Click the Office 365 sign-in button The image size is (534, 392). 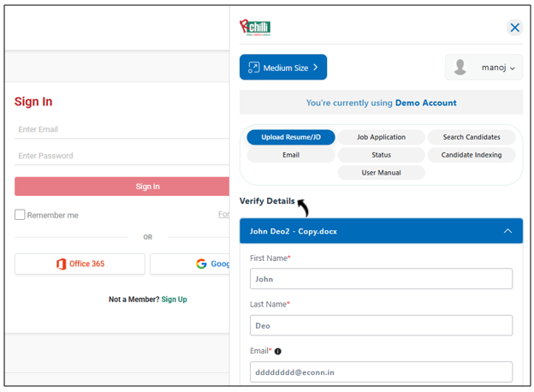coord(80,264)
